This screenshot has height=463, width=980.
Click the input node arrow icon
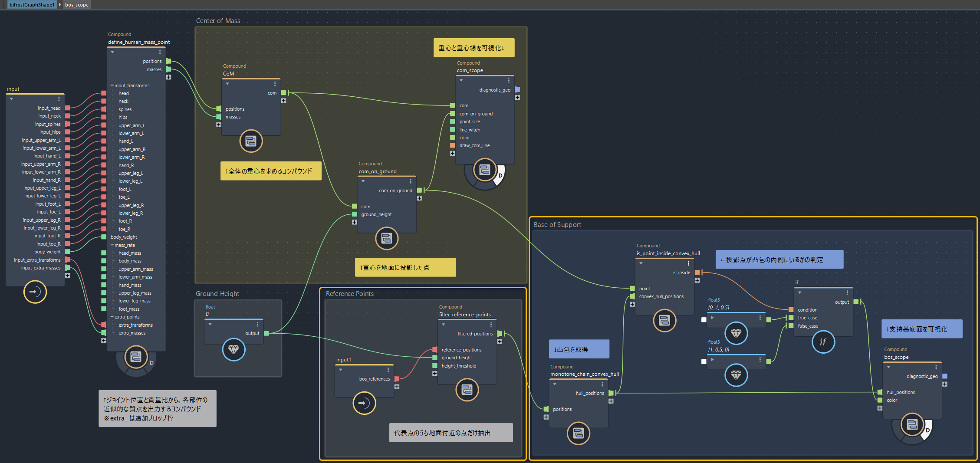coord(35,292)
